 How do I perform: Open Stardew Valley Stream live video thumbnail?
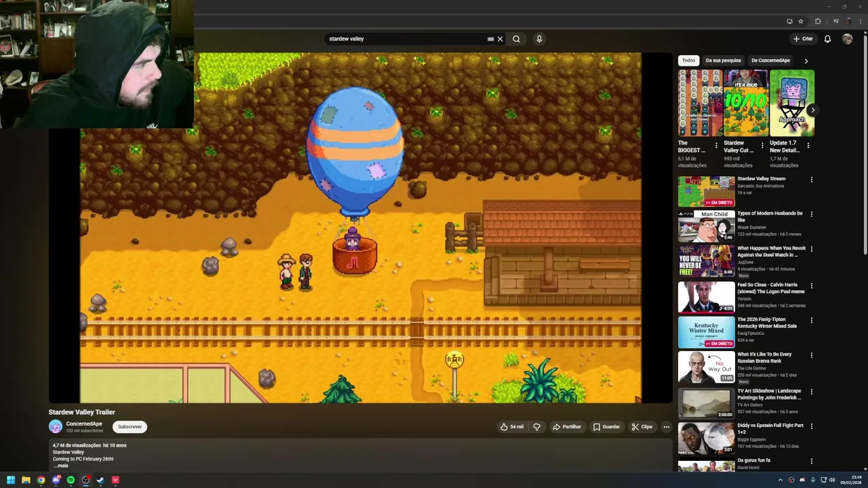[706, 191]
